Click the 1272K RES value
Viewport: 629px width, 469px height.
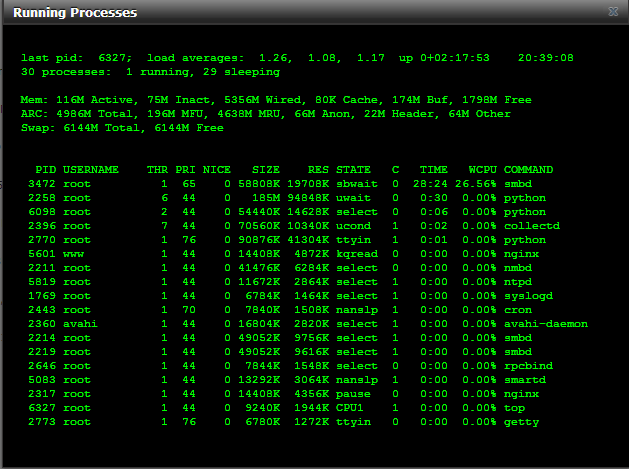(311, 422)
